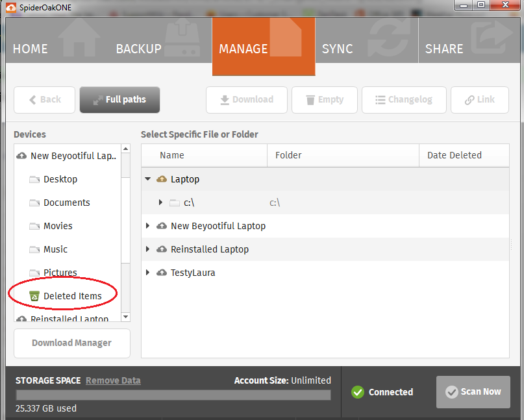Select the MANAGE tab
This screenshot has height=420, width=524.
click(264, 47)
